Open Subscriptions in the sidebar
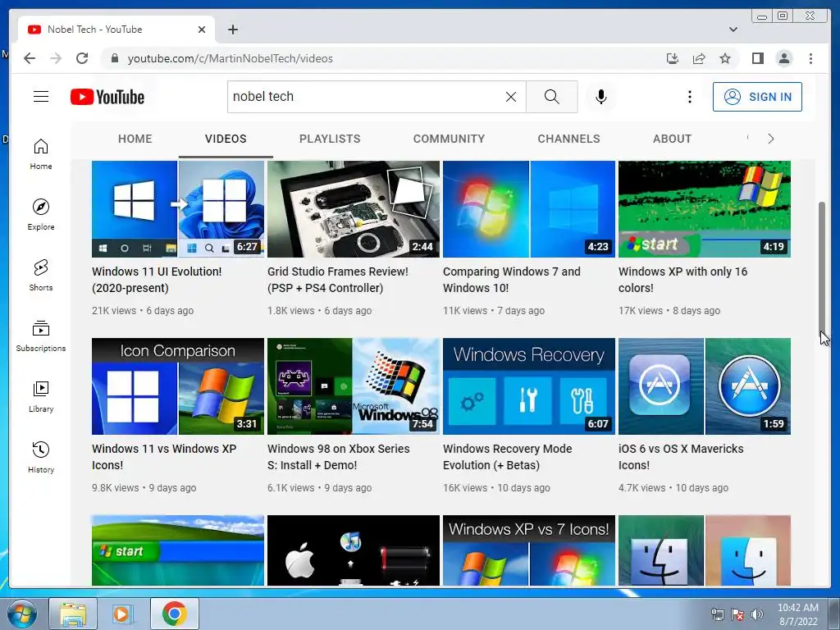The width and height of the screenshot is (840, 630). (x=41, y=336)
